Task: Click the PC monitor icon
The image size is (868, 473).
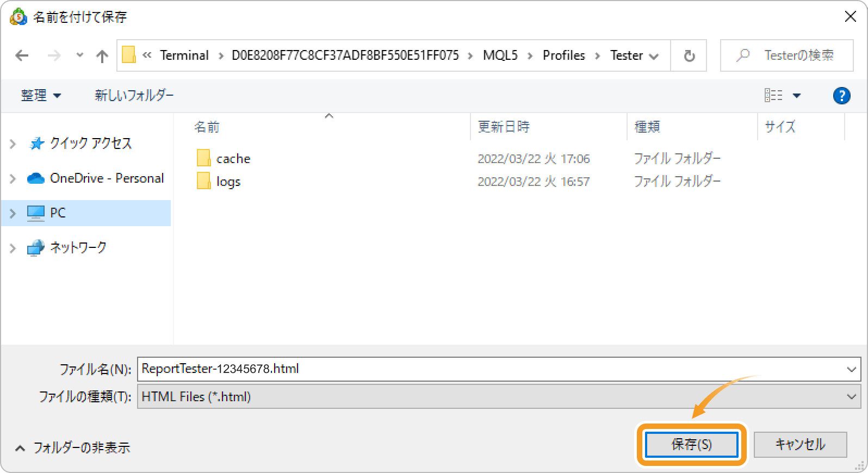Action: (36, 213)
